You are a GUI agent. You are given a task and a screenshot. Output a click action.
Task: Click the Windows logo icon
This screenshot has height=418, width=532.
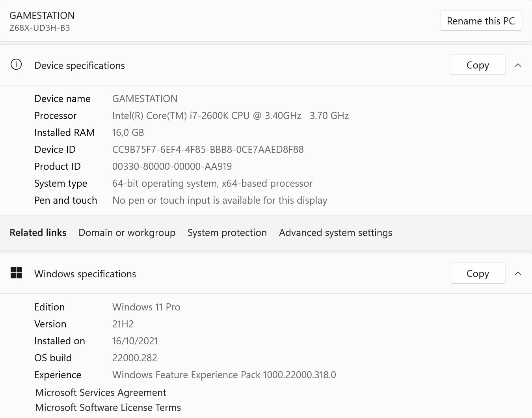click(x=16, y=273)
